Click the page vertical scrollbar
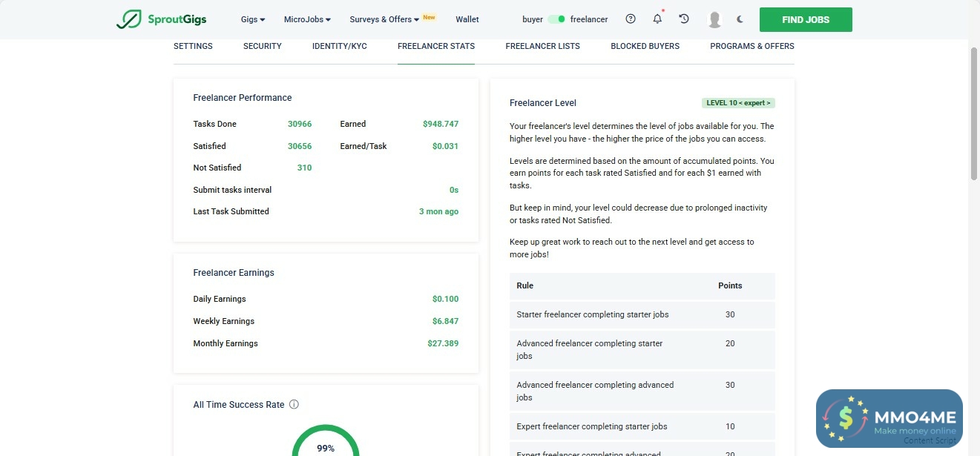Viewport: 980px width, 456px height. coord(974,111)
